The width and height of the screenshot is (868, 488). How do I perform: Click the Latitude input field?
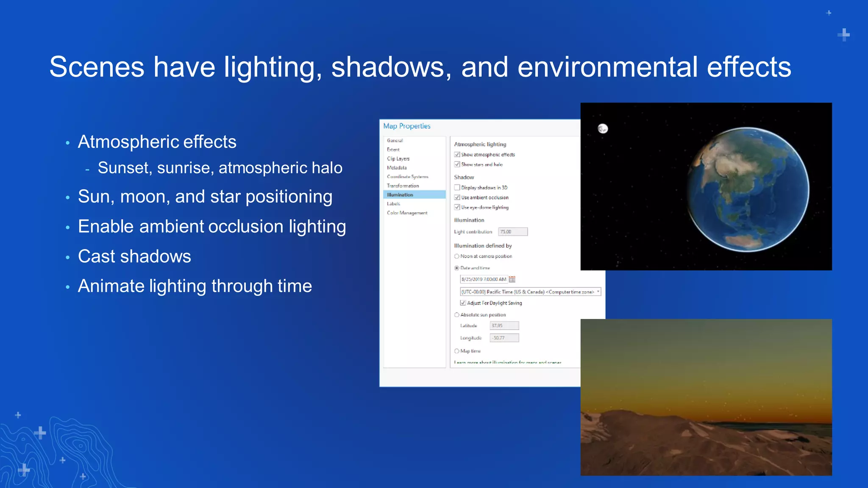pos(504,326)
